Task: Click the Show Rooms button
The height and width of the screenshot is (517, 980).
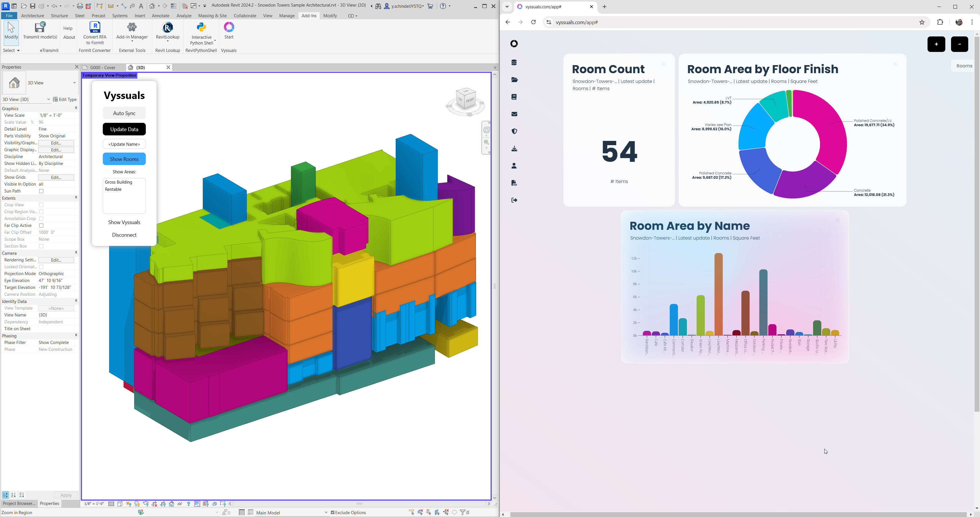Action: (124, 159)
